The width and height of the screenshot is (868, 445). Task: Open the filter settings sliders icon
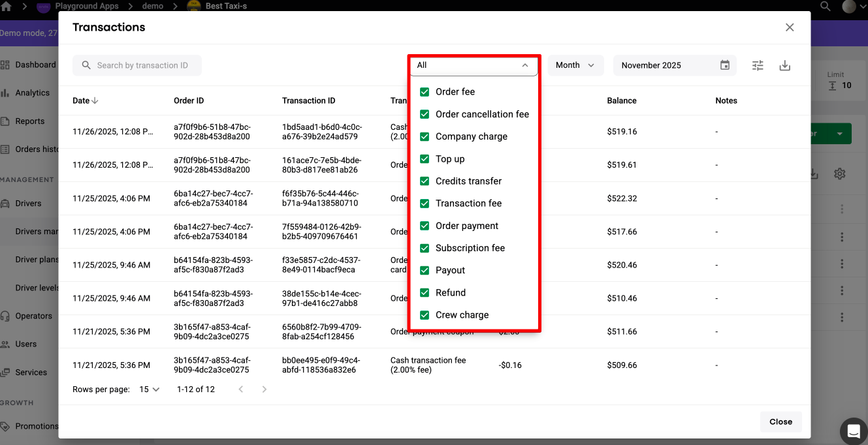pos(758,65)
